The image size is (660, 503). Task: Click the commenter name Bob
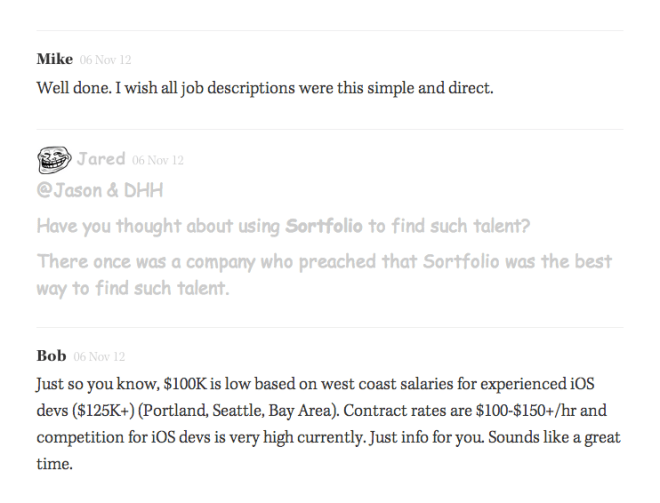click(51, 355)
